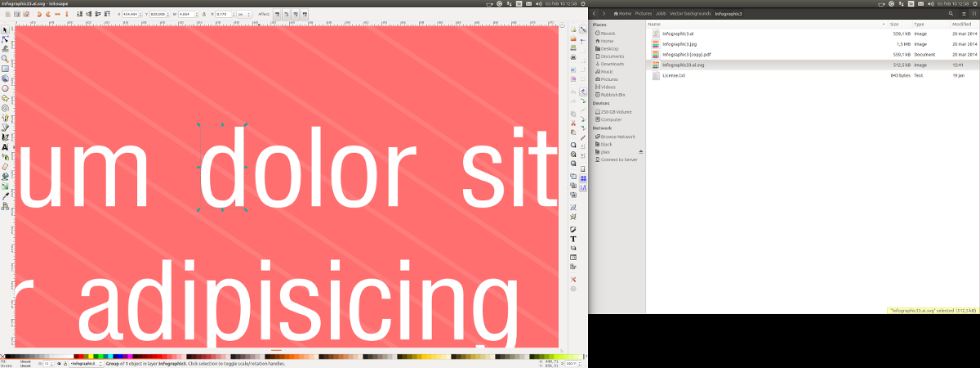The width and height of the screenshot is (980, 368).
Task: Sort files by Modified column
Action: 961,25
